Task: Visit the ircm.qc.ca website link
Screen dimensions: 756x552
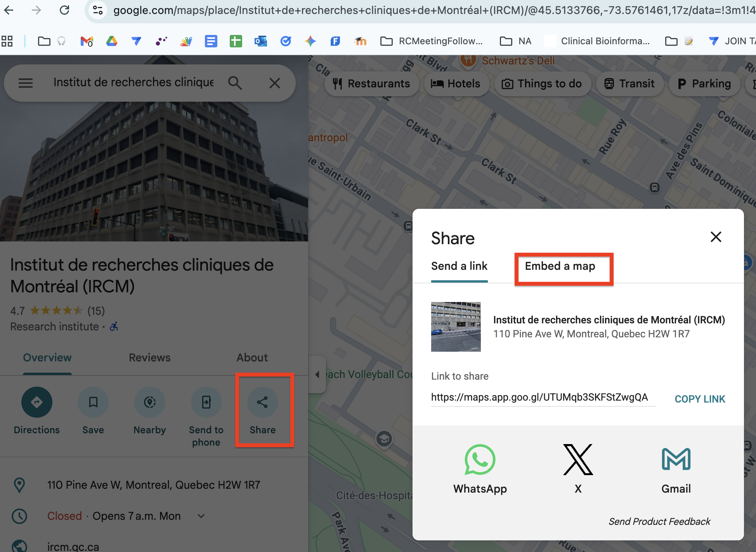Action: [72, 546]
